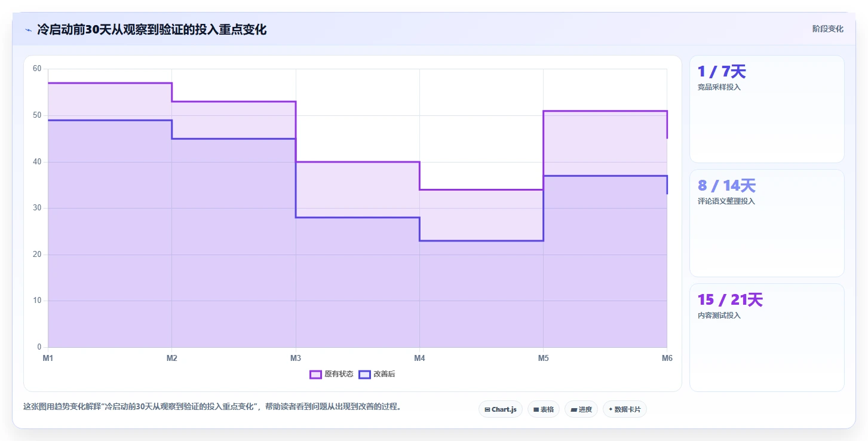Click the 表格 chip
This screenshot has height=441, width=868.
coord(544,409)
